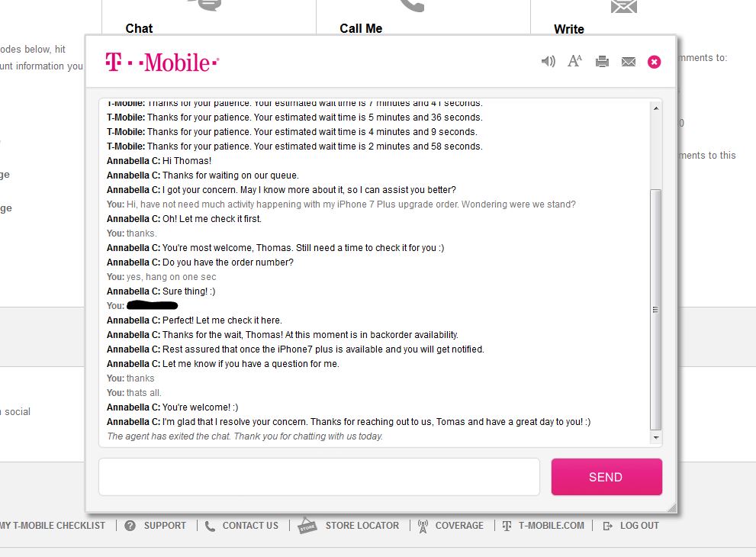Select the Call Me contact option
The width and height of the screenshot is (756, 557).
361,28
